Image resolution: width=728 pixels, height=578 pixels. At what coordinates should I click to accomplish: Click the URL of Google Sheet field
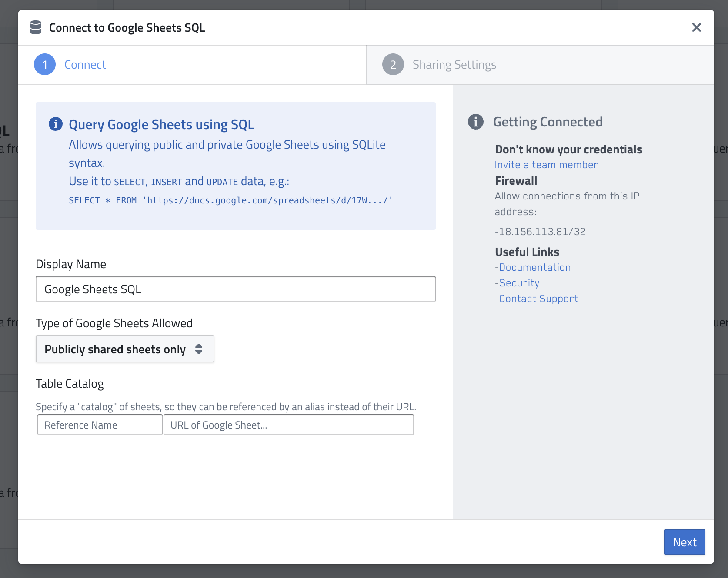[288, 425]
